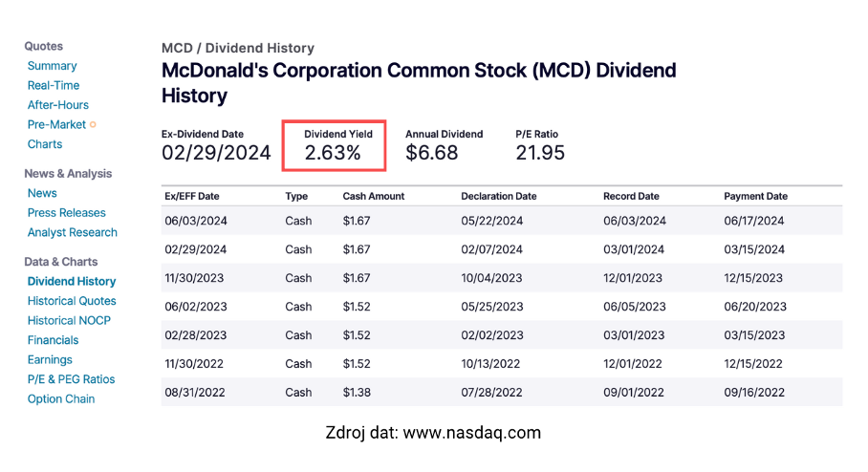The height and width of the screenshot is (472, 868).
Task: Select the Pre-Market sidebar link
Action: tap(56, 124)
